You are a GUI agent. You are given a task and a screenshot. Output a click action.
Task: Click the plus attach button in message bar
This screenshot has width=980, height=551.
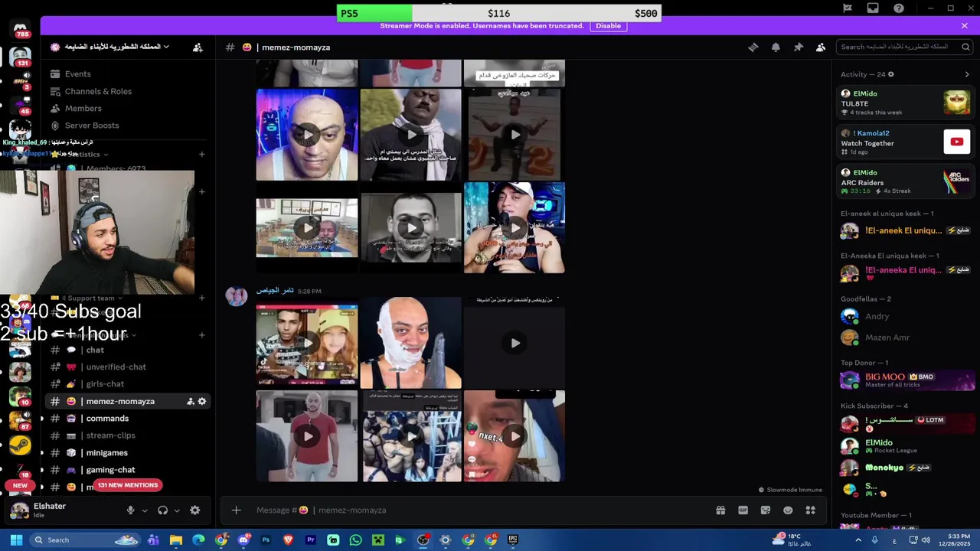[236, 510]
